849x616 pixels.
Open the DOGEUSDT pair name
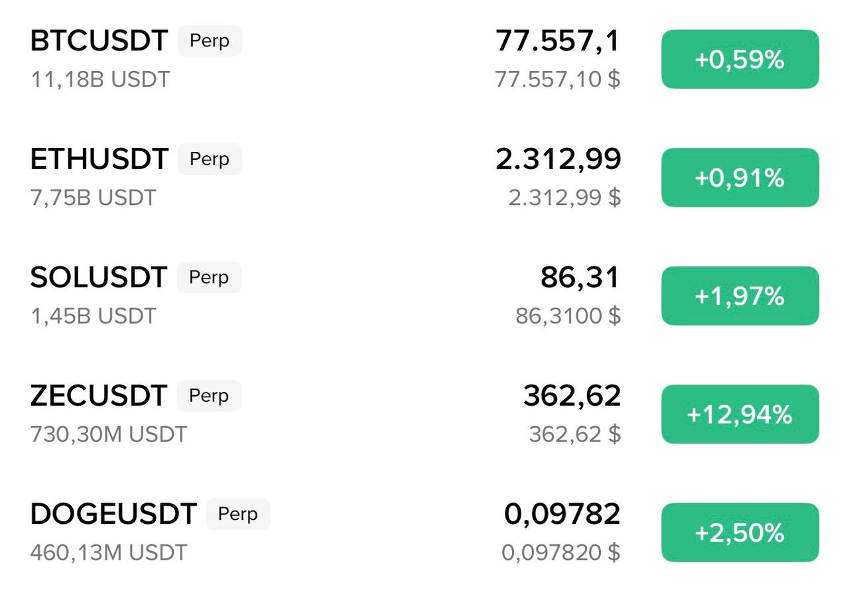click(113, 515)
